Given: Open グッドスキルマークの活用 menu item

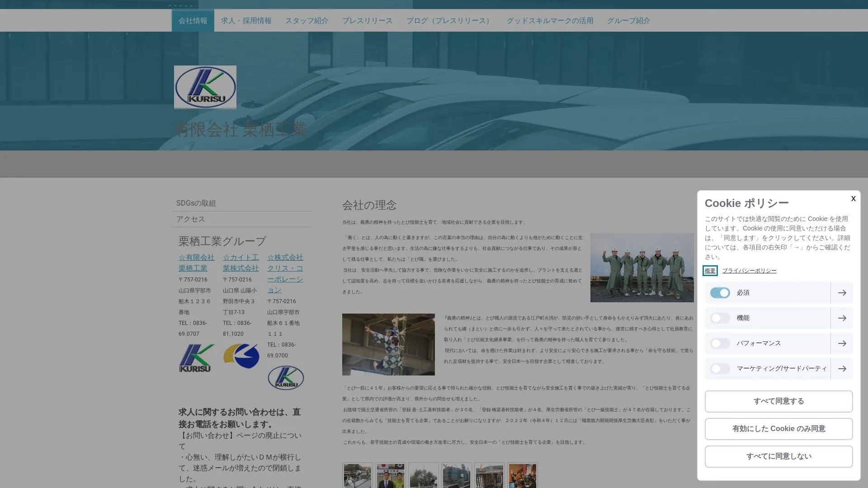Looking at the screenshot, I should (550, 20).
